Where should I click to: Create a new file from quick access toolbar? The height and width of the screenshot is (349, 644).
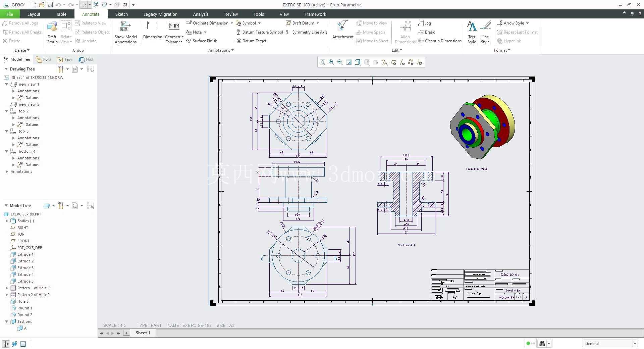tap(34, 5)
